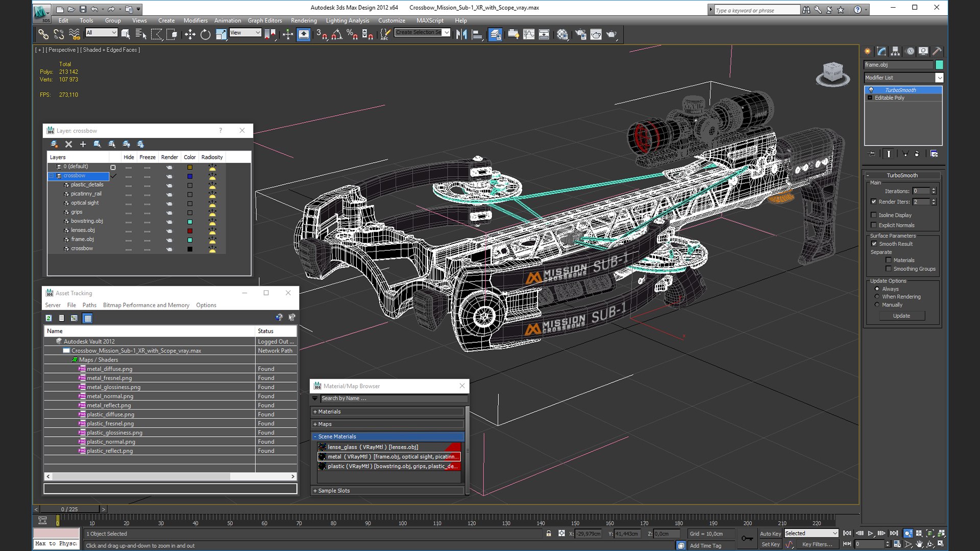Select When Rendering update option

pos(877,296)
